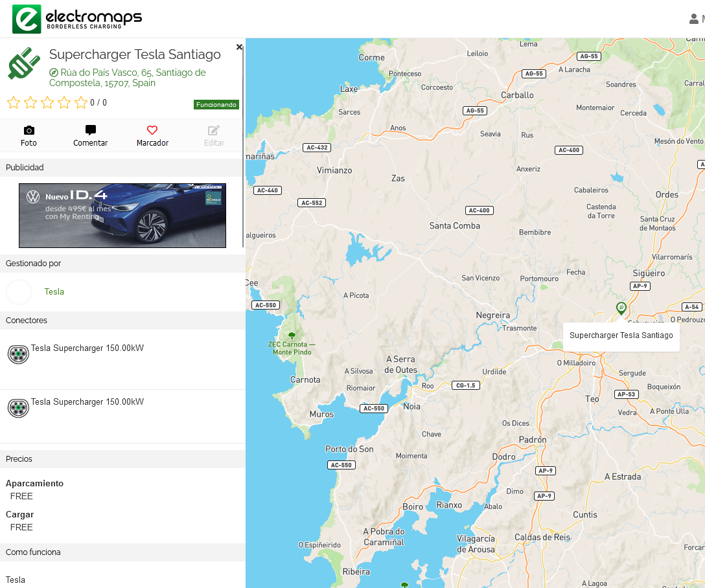
Task: Bookmark station with Marcador heart
Action: 152,130
